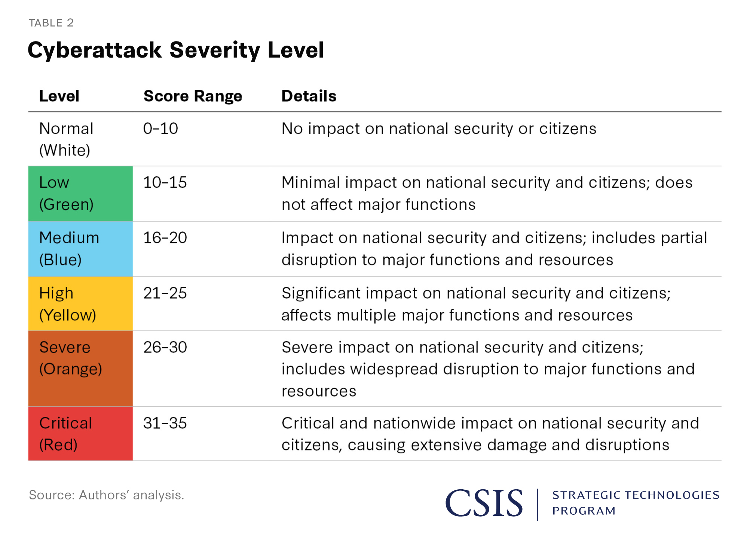The width and height of the screenshot is (756, 545).
Task: Click the 31–35 score range cell
Action: point(165,423)
